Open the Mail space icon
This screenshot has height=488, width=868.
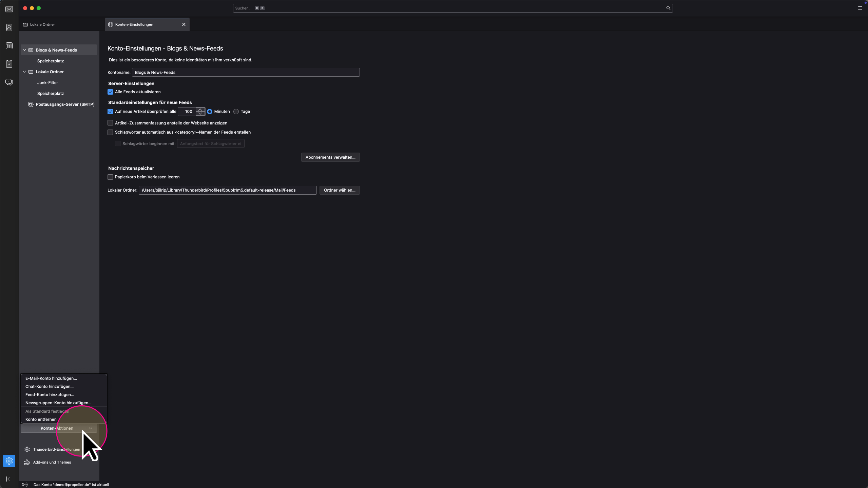pyautogui.click(x=9, y=9)
